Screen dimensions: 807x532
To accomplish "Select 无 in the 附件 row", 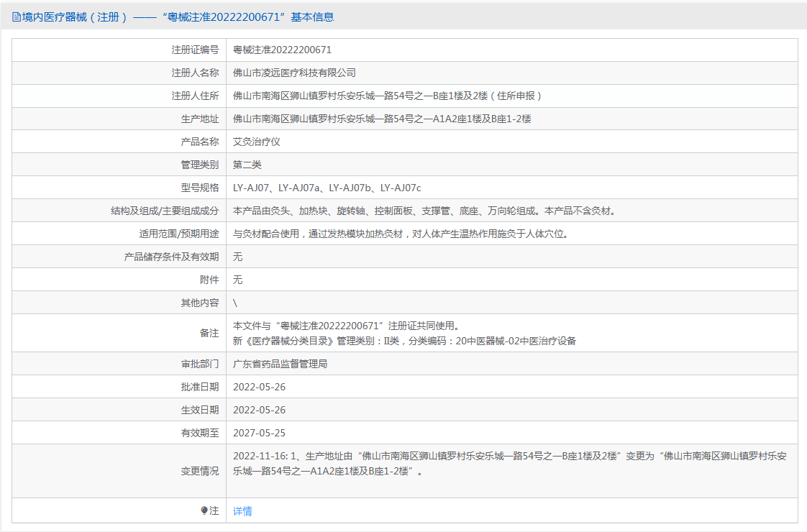I will tap(238, 280).
